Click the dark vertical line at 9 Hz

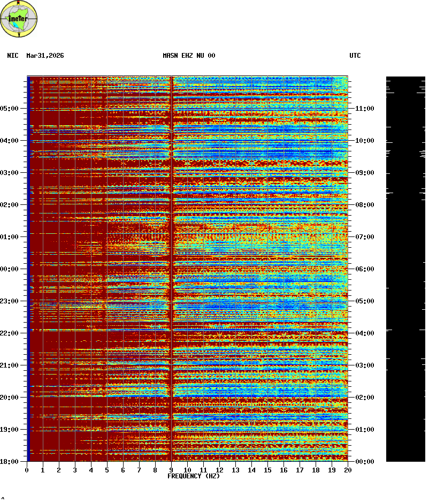tap(171, 268)
